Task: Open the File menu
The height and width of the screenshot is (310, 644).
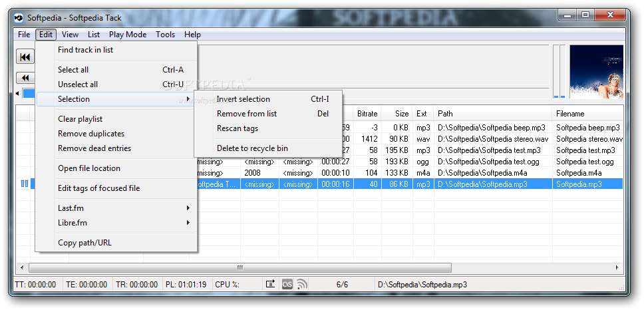Action: point(24,35)
